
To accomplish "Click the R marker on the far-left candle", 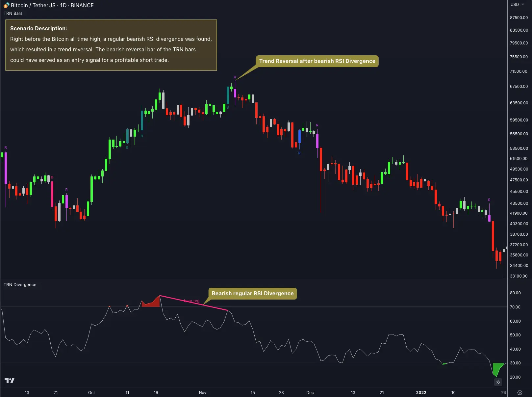I will 6,147.
